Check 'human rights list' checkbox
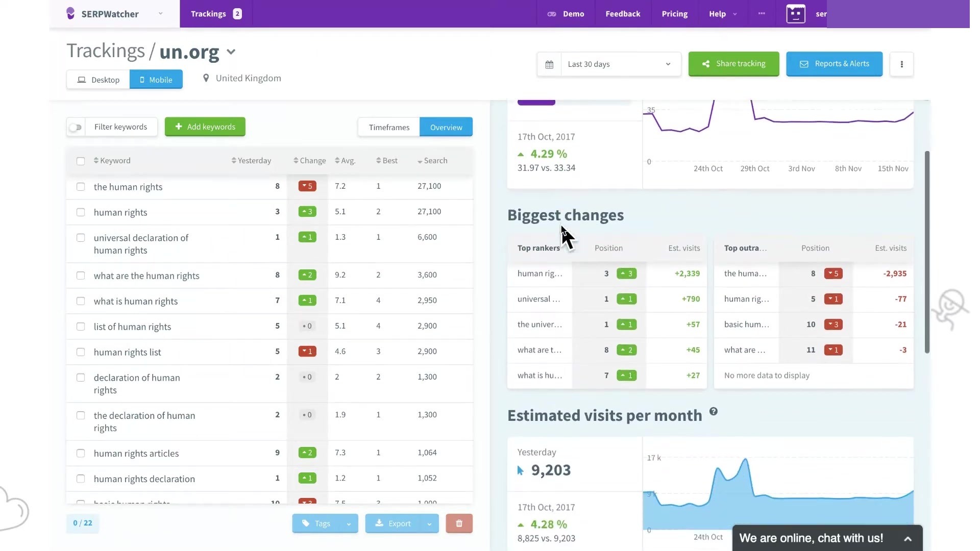This screenshot has height=551, width=980. (81, 352)
